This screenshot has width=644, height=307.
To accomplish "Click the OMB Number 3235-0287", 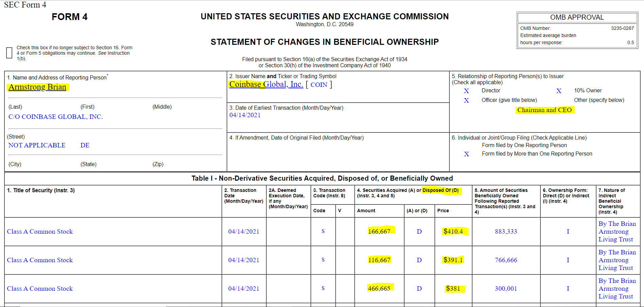I will (622, 28).
